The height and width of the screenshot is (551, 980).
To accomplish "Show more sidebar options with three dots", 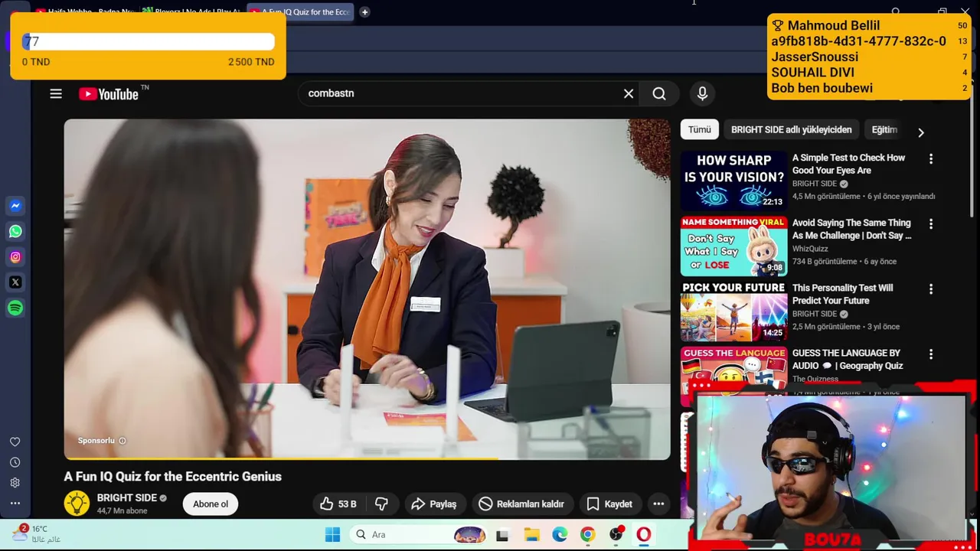I will point(15,504).
